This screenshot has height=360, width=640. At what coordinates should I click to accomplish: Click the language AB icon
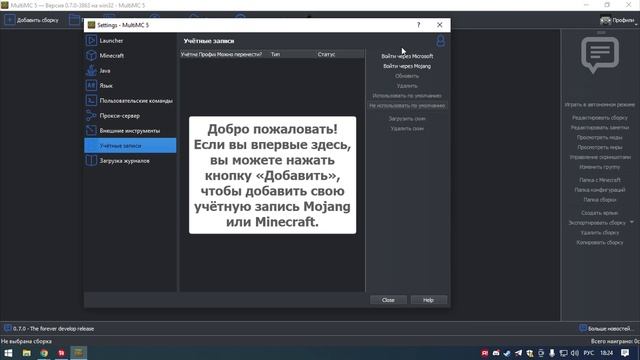[91, 85]
